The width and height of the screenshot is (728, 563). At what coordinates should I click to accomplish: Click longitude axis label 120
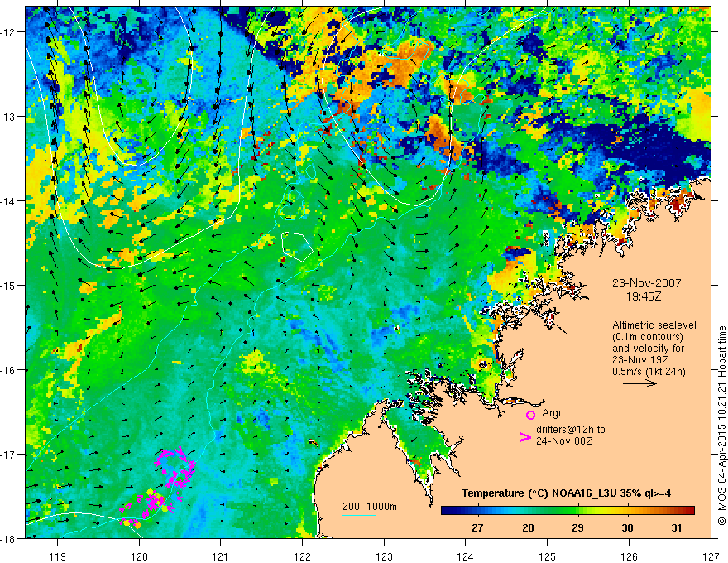click(x=139, y=556)
